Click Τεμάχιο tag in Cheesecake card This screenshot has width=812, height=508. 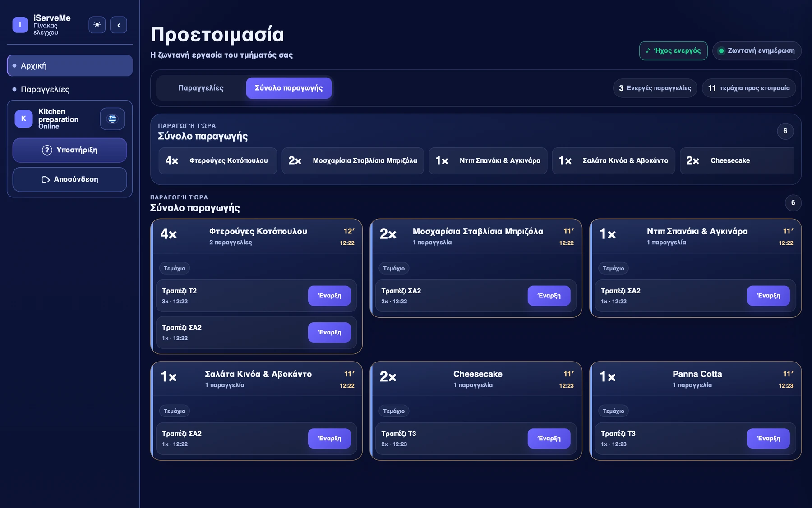[394, 412]
